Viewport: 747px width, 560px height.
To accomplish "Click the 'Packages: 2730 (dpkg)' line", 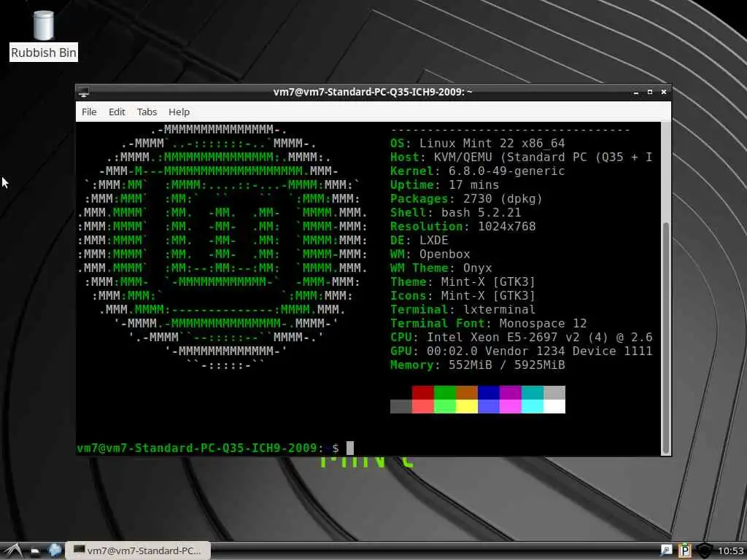I will tap(466, 198).
